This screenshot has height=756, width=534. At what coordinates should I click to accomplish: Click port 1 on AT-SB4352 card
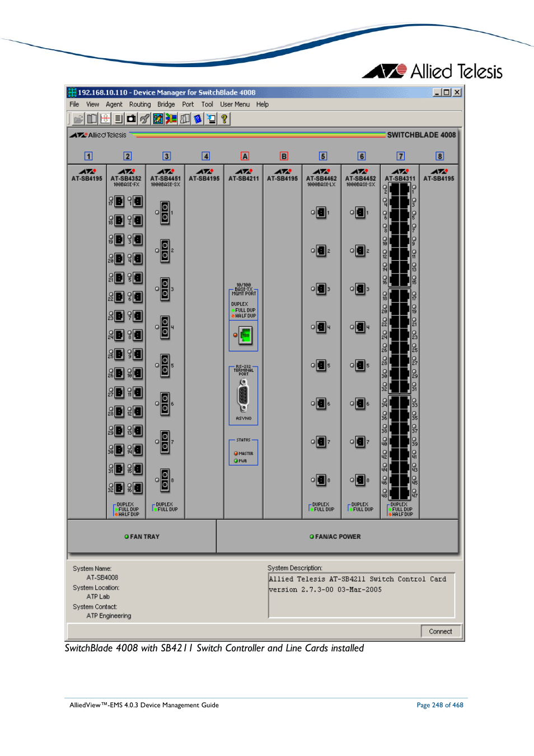click(x=138, y=201)
